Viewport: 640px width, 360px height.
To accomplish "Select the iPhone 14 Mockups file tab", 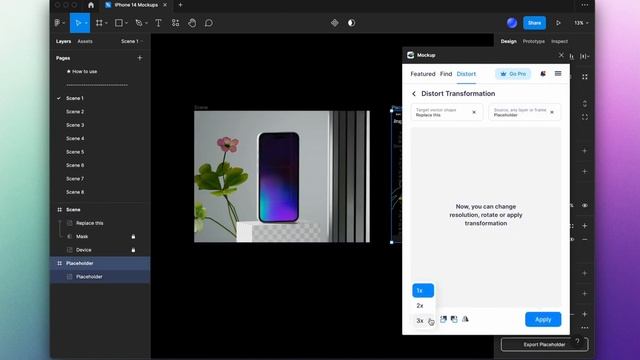I will click(136, 5).
